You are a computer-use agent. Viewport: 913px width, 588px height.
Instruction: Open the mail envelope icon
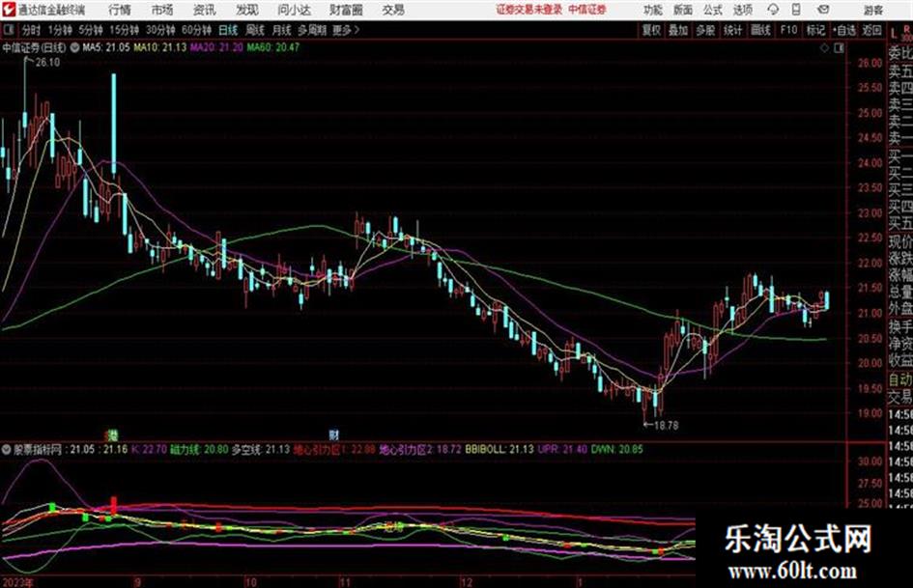(823, 10)
